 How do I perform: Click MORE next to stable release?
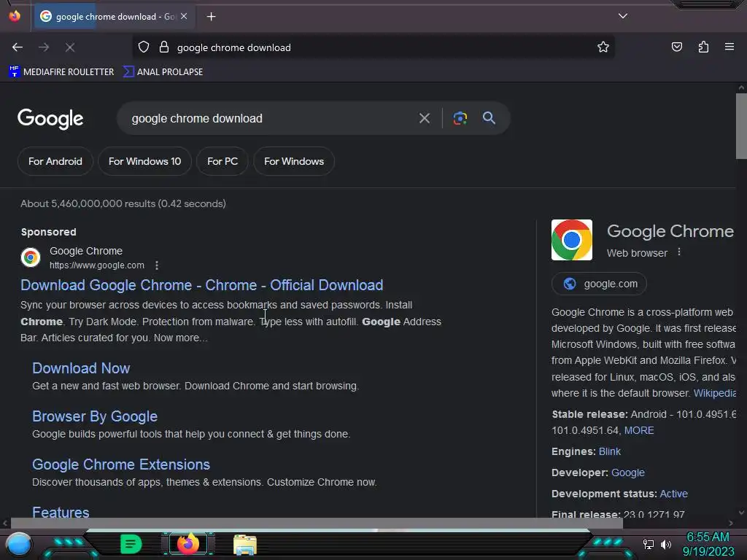[x=639, y=430]
